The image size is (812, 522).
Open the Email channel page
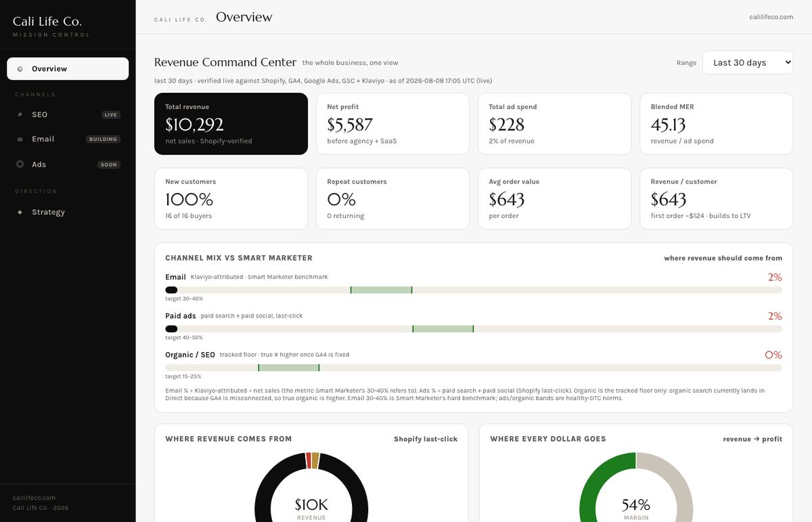click(x=68, y=139)
